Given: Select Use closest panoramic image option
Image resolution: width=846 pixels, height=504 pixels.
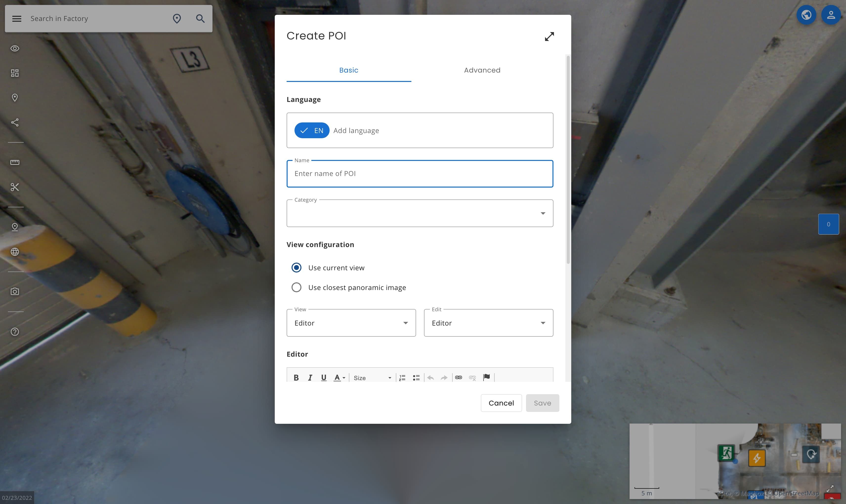Looking at the screenshot, I should [x=296, y=287].
